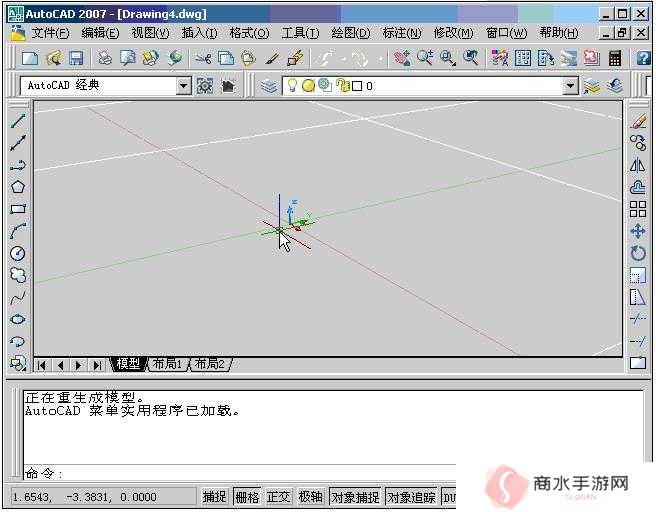Toggle 对象追踪 object snap tracking
The image size is (656, 512).
tap(411, 497)
